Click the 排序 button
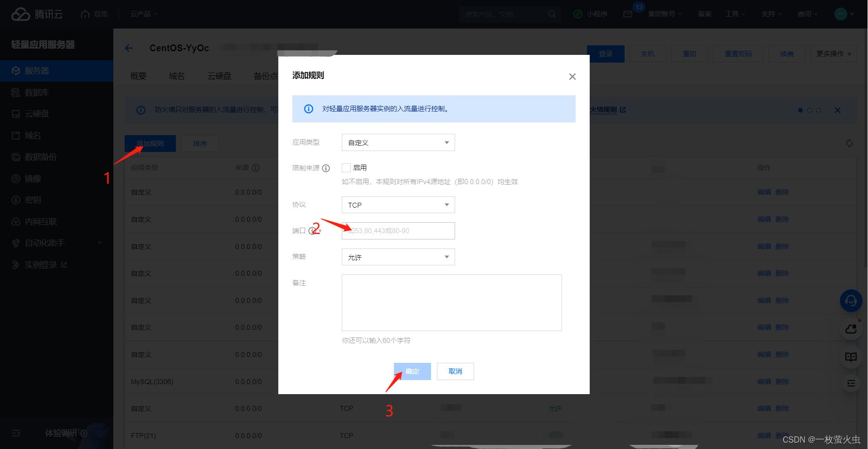 [x=200, y=143]
